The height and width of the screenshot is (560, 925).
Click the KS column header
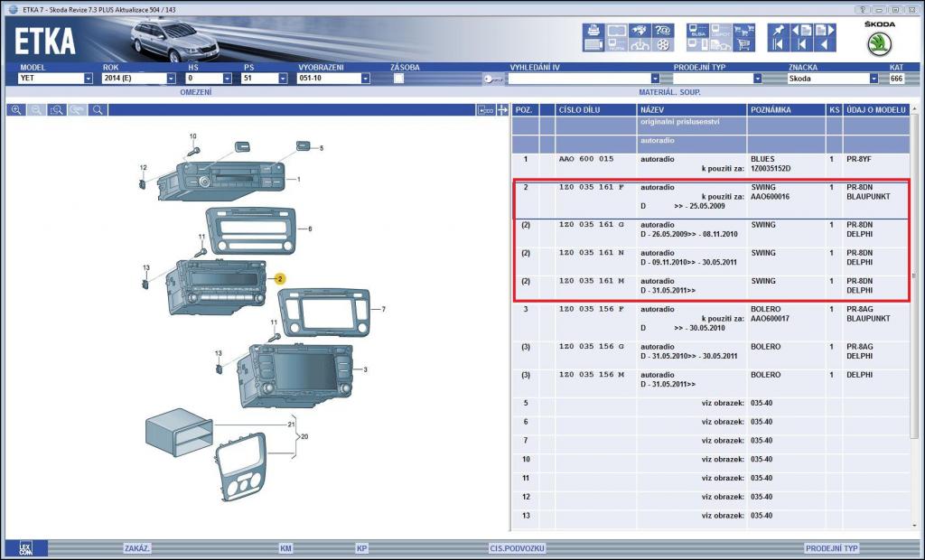[834, 110]
